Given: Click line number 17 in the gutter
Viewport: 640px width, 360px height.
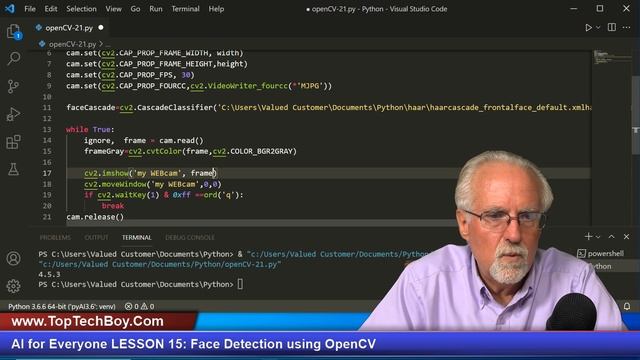Looking at the screenshot, I should [x=47, y=173].
